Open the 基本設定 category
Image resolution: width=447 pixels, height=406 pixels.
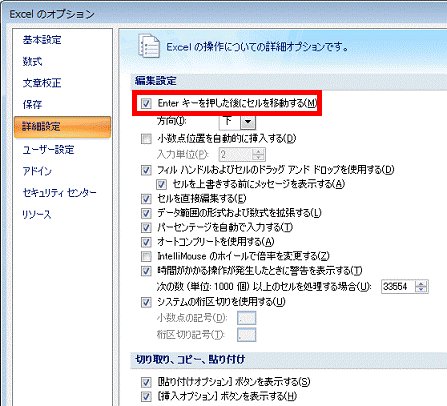[x=42, y=40]
